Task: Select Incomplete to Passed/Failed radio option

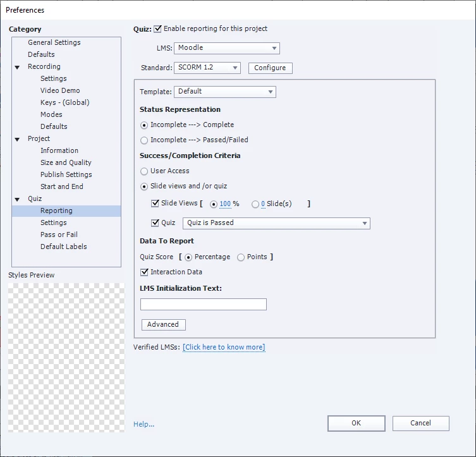Action: [x=144, y=140]
